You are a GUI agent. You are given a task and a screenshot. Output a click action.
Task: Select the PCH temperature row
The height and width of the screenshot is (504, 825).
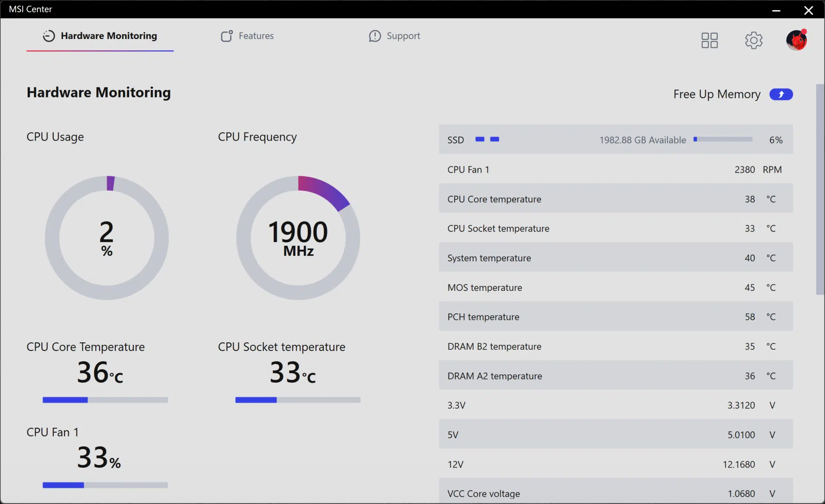616,317
